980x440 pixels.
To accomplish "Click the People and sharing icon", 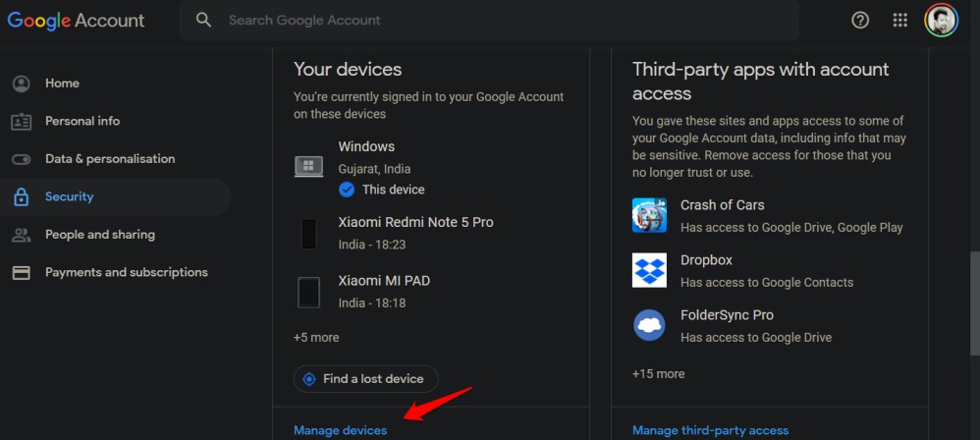I will [x=22, y=235].
